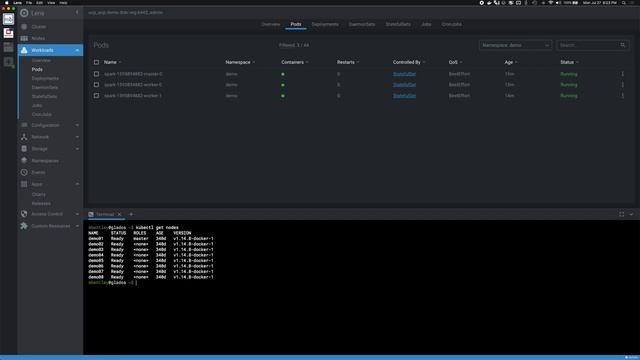Image resolution: width=640 pixels, height=360 pixels.
Task: Click the Configuration sidebar icon
Action: [x=24, y=125]
